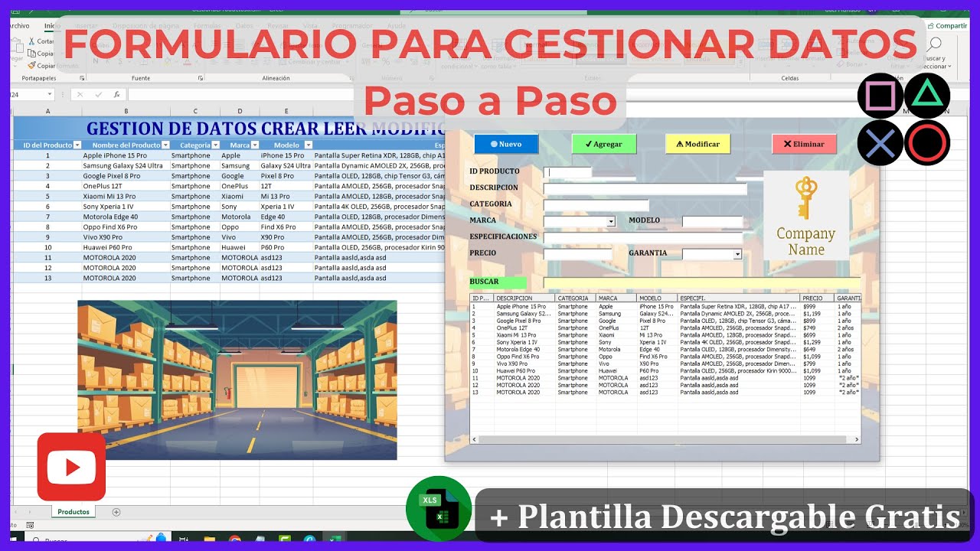Click the ID PRODUCTO input field
The height and width of the screenshot is (551, 980).
567,172
